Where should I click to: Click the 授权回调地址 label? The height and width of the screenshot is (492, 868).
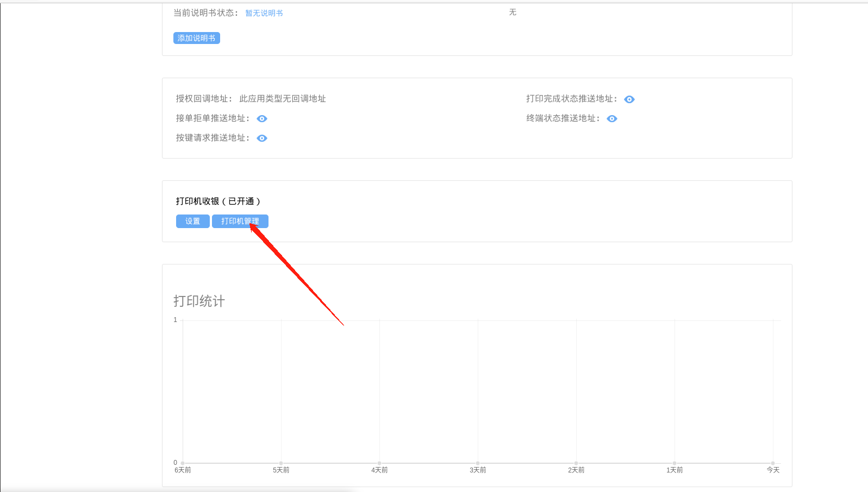(x=204, y=99)
